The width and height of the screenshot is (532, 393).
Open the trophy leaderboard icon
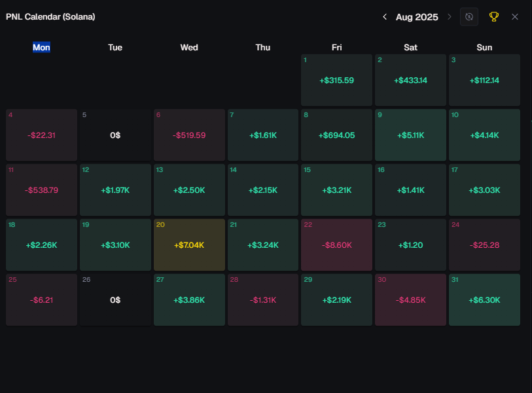pyautogui.click(x=493, y=16)
